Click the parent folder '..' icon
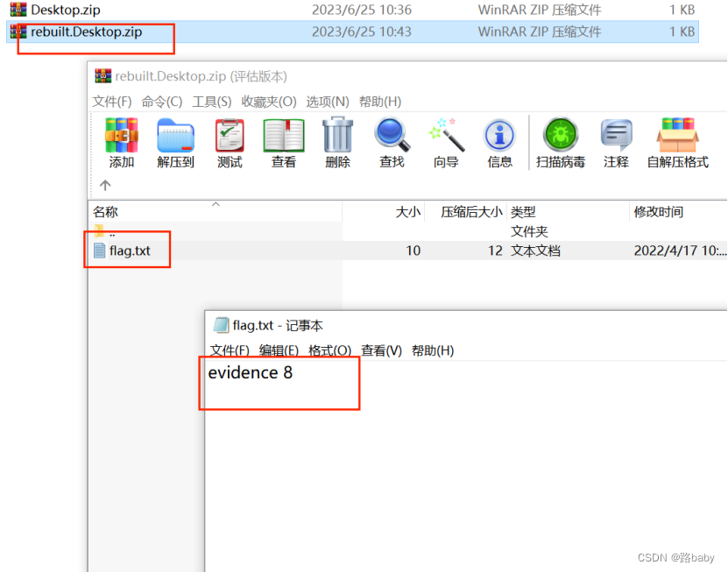Image resolution: width=728 pixels, height=572 pixels. click(98, 230)
